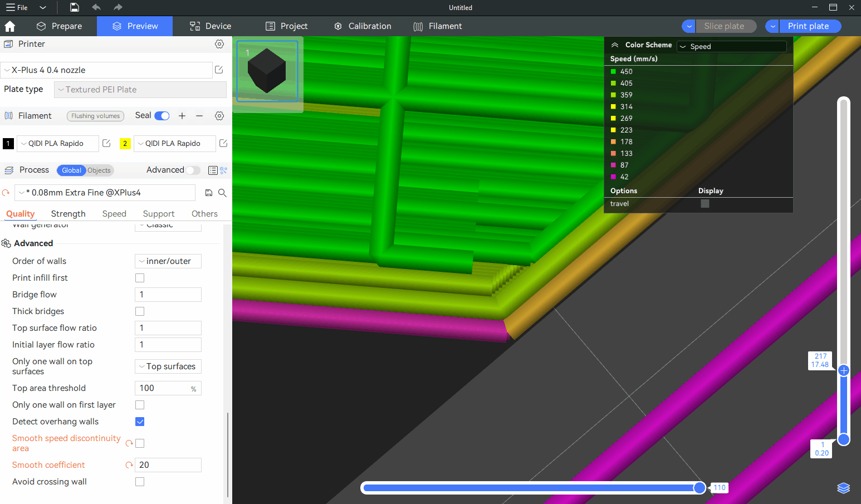Image resolution: width=861 pixels, height=504 pixels.
Task: Click the layers view icon
Action: coord(843,488)
